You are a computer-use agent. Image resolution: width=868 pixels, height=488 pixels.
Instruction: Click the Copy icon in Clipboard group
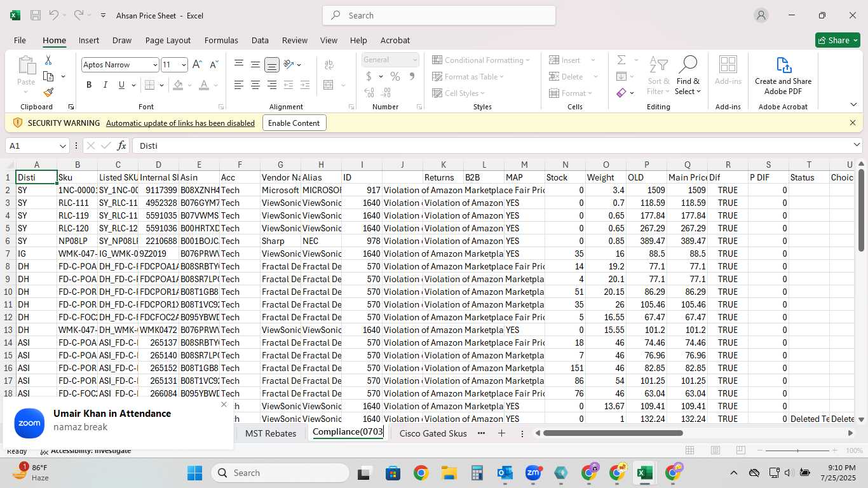(48, 76)
